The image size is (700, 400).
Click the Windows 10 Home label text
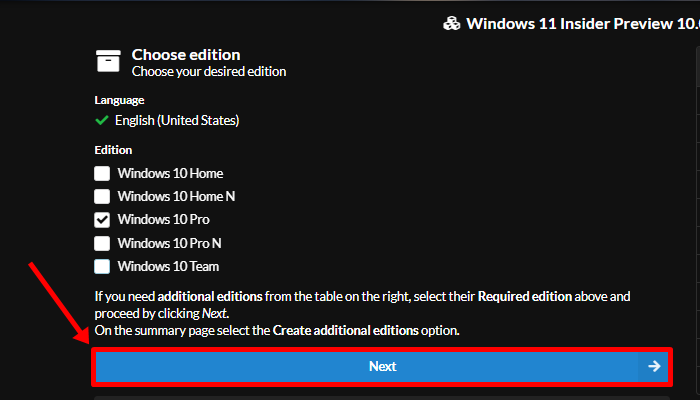coord(170,173)
